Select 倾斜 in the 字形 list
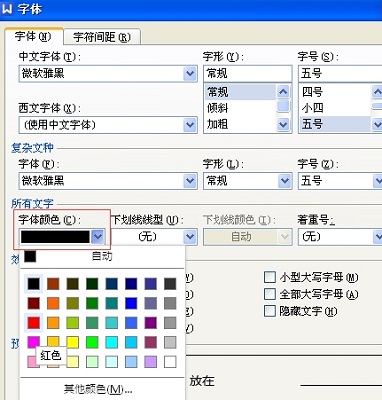 point(240,108)
